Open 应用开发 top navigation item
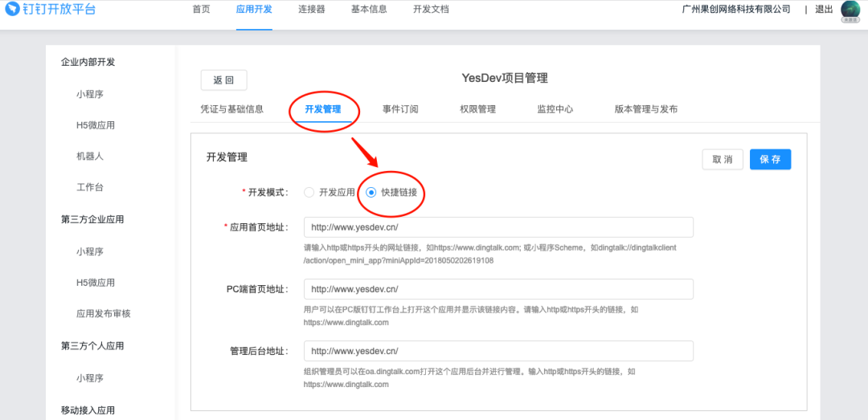 pos(254,10)
